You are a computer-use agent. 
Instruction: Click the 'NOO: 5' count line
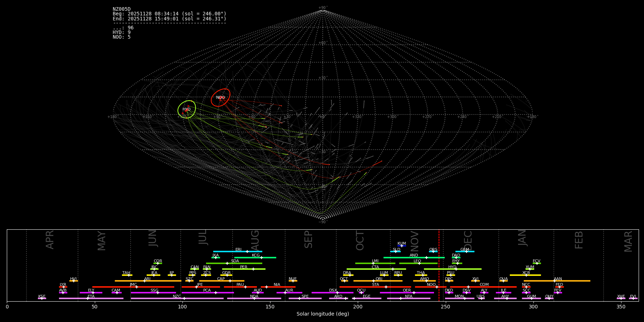click(x=122, y=37)
